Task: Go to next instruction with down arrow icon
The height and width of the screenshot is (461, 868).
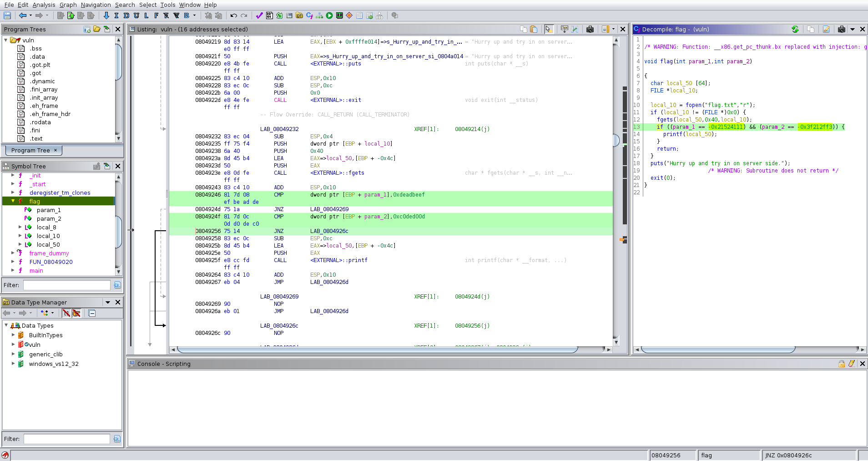Action: coord(106,15)
